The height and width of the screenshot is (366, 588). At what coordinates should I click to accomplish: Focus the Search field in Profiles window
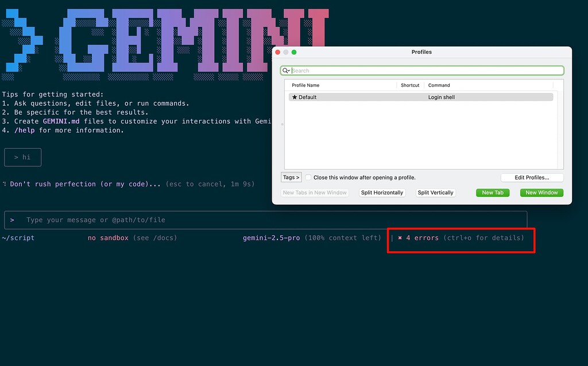click(x=422, y=71)
